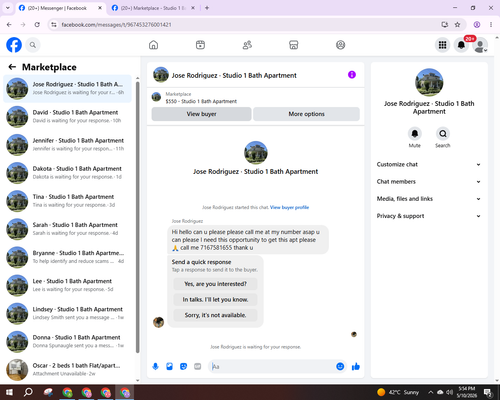Record a voice clip with microphone icon

[x=155, y=367]
